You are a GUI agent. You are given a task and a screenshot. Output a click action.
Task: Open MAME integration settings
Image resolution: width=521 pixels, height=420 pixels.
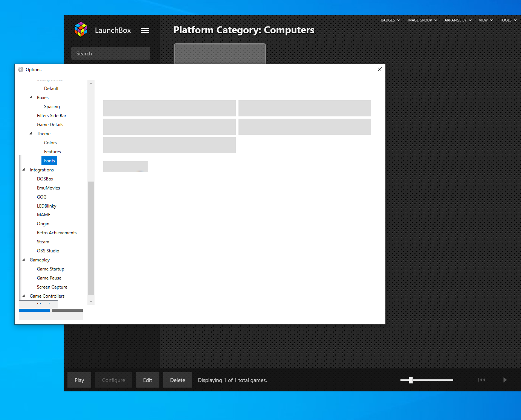44,215
